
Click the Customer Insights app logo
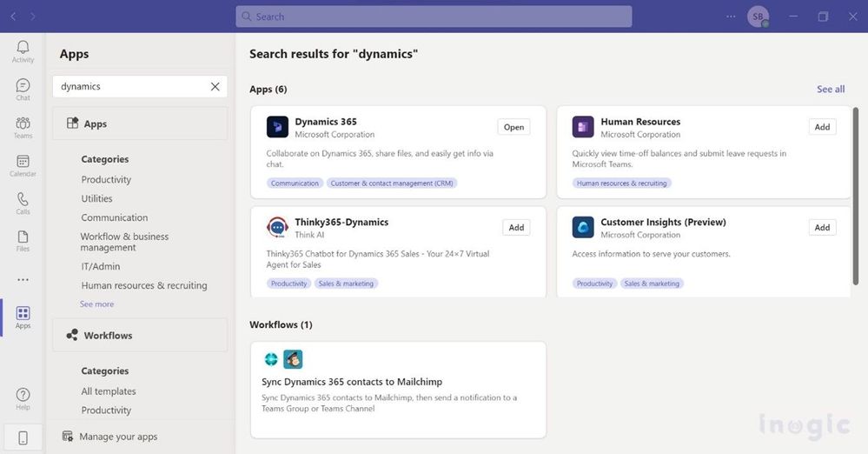point(583,227)
